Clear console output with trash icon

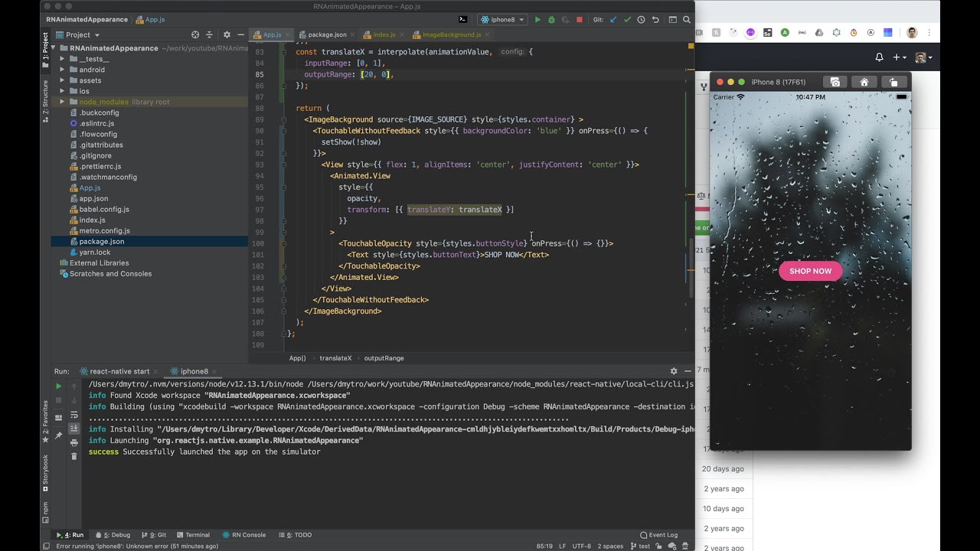[74, 456]
